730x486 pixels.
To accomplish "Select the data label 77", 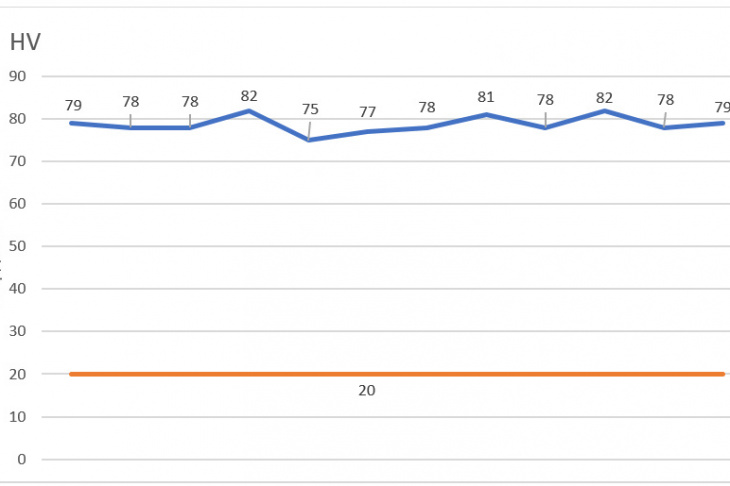I will (x=367, y=112).
